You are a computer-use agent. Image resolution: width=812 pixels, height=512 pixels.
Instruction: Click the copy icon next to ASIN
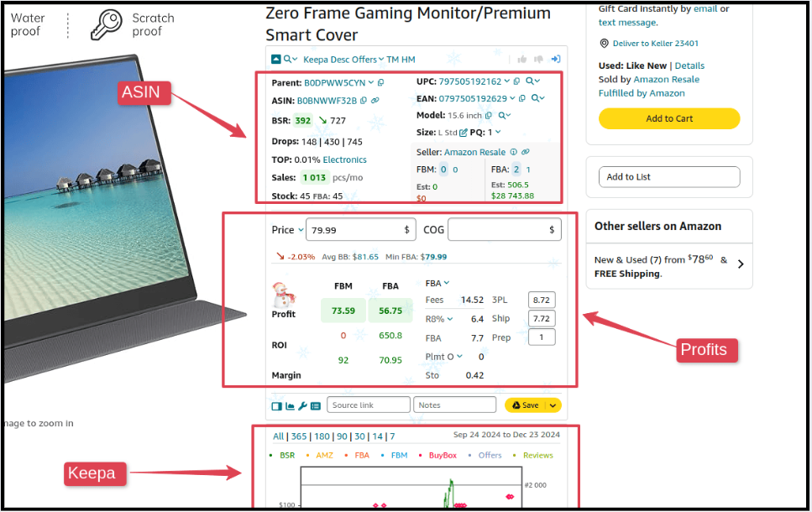click(x=364, y=101)
